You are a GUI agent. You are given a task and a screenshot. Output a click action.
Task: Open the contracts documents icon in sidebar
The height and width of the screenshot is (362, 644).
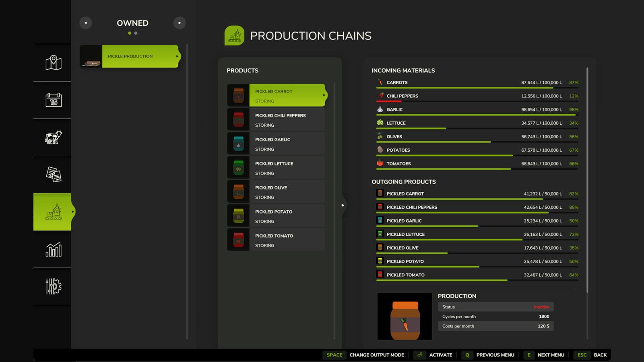(x=53, y=174)
